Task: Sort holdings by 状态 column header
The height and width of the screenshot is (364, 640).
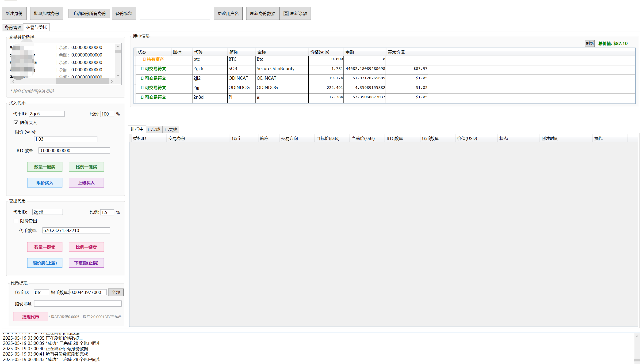Action: point(153,52)
